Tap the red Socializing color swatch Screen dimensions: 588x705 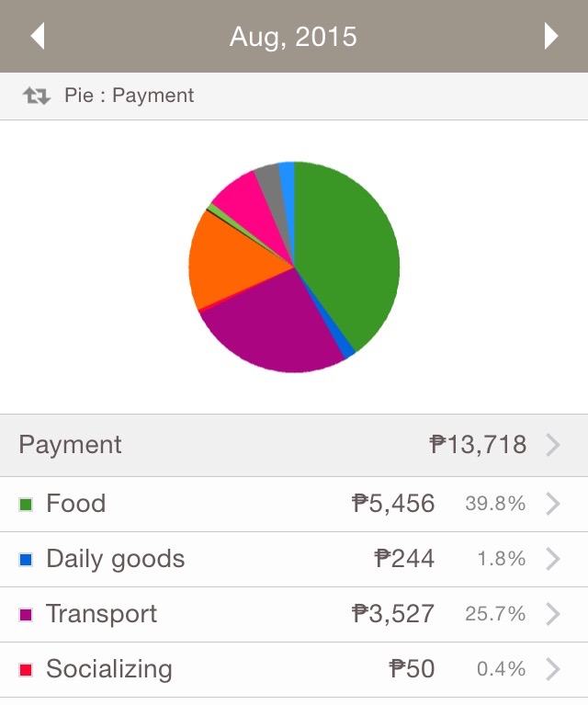pyautogui.click(x=26, y=670)
